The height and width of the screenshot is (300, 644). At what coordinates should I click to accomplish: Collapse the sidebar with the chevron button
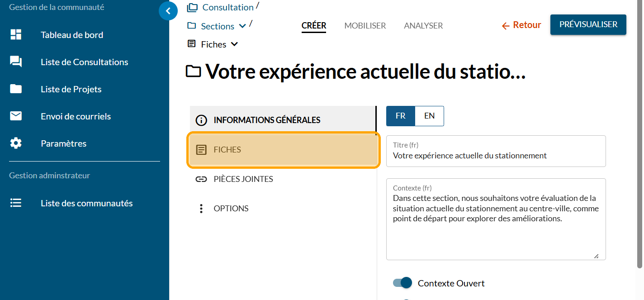click(x=168, y=11)
